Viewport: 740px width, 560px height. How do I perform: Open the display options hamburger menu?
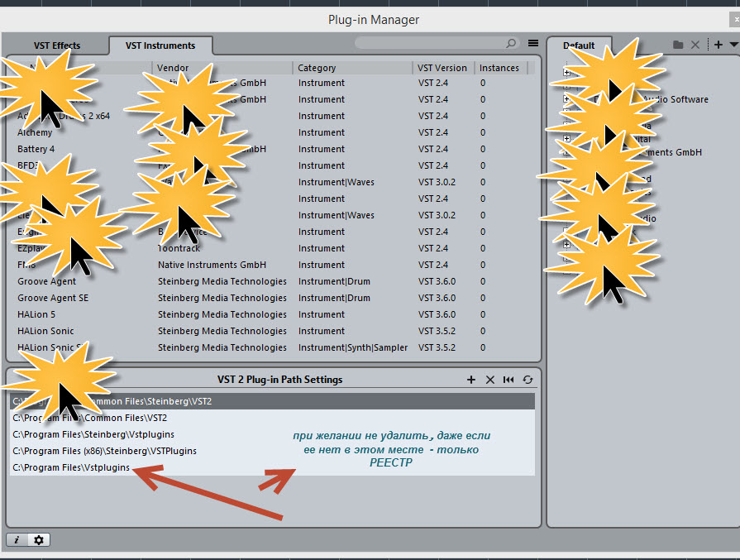point(533,44)
